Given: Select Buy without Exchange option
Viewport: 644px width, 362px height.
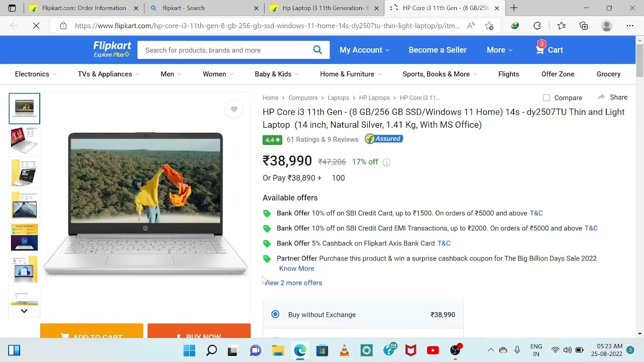Looking at the screenshot, I should click(275, 314).
